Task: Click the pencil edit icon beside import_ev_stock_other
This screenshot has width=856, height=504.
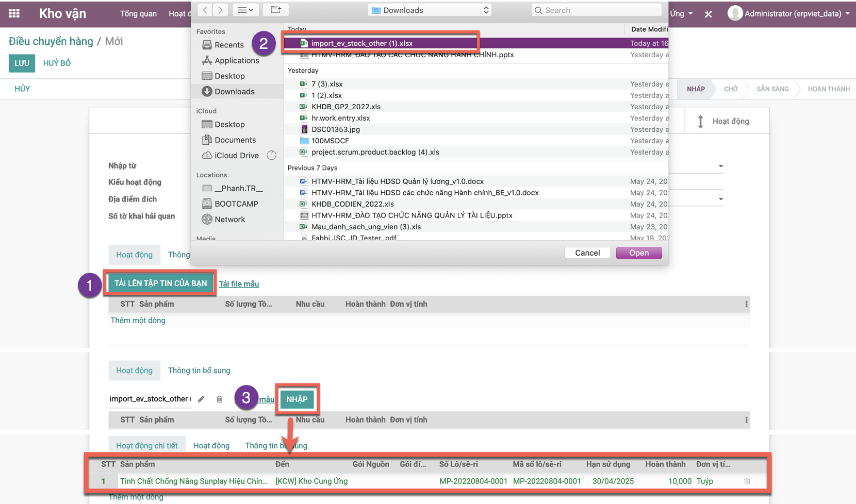Action: point(201,399)
